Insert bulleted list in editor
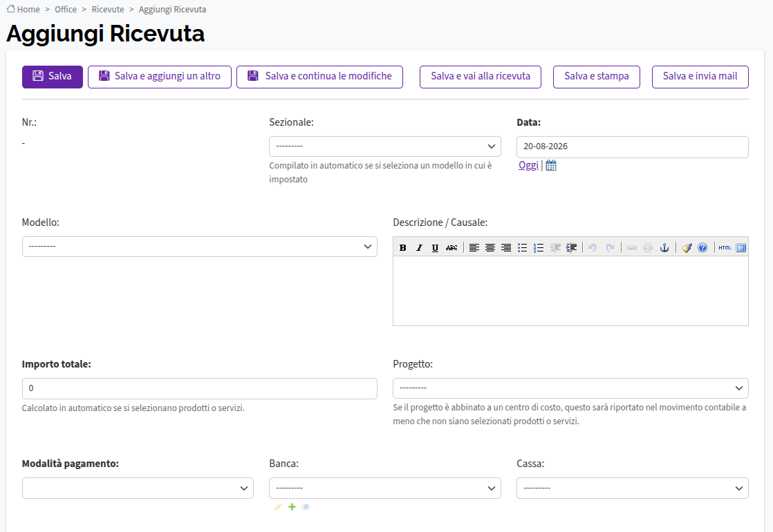The width and height of the screenshot is (773, 532). [x=523, y=248]
